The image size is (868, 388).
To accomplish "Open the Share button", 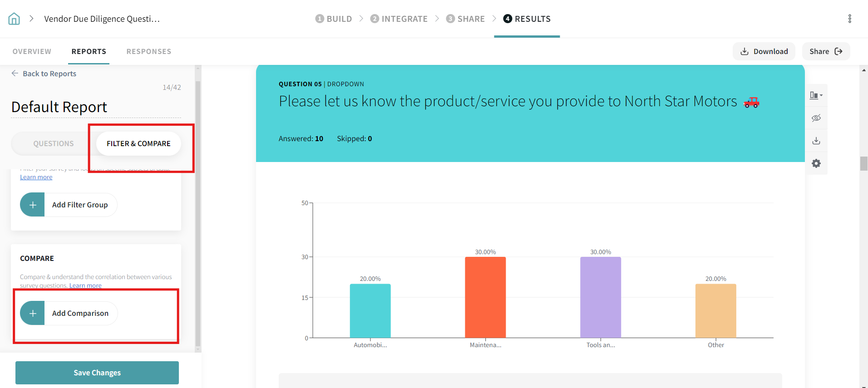I will (x=825, y=52).
